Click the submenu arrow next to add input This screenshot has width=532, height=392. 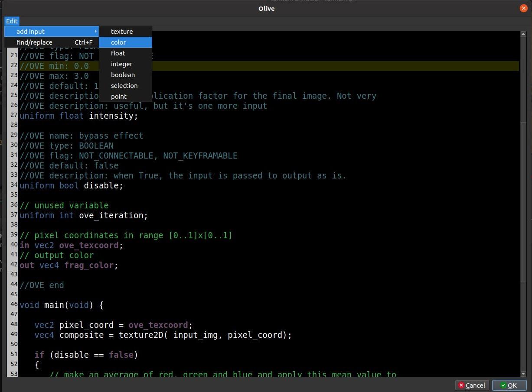(x=96, y=31)
